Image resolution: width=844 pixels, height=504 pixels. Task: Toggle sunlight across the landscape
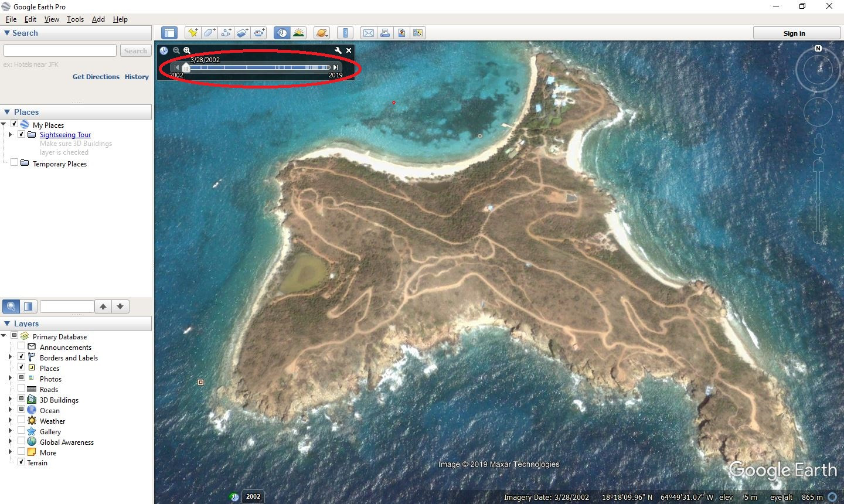coord(298,33)
